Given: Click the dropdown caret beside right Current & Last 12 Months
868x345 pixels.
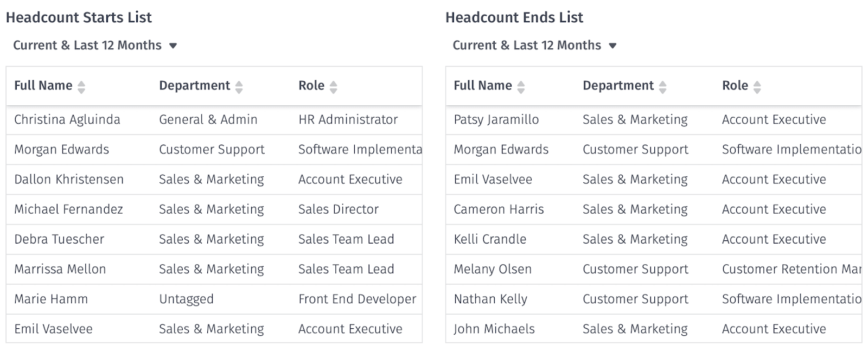Looking at the screenshot, I should click(x=613, y=46).
